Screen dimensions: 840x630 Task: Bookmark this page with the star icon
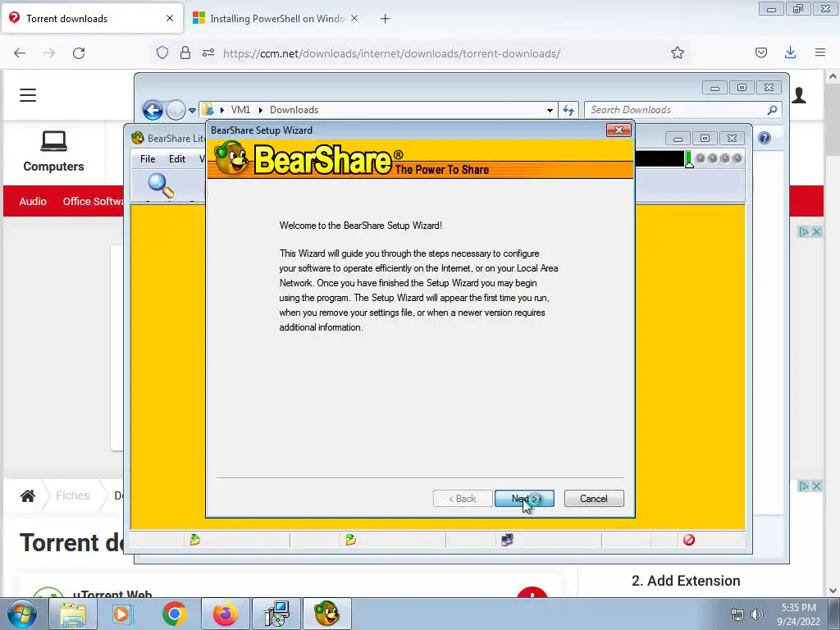tap(678, 53)
